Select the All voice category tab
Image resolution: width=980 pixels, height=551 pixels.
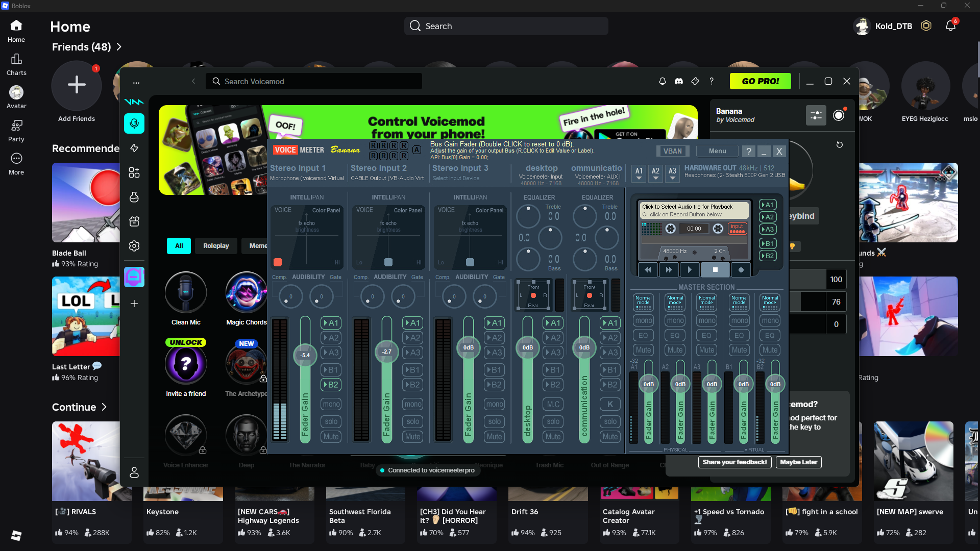pyautogui.click(x=179, y=246)
